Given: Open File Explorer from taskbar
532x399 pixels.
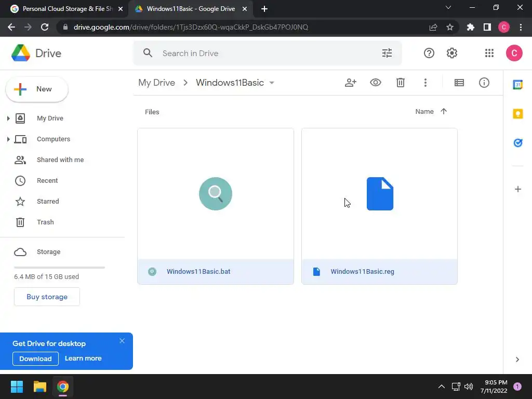Looking at the screenshot, I should (x=39, y=387).
